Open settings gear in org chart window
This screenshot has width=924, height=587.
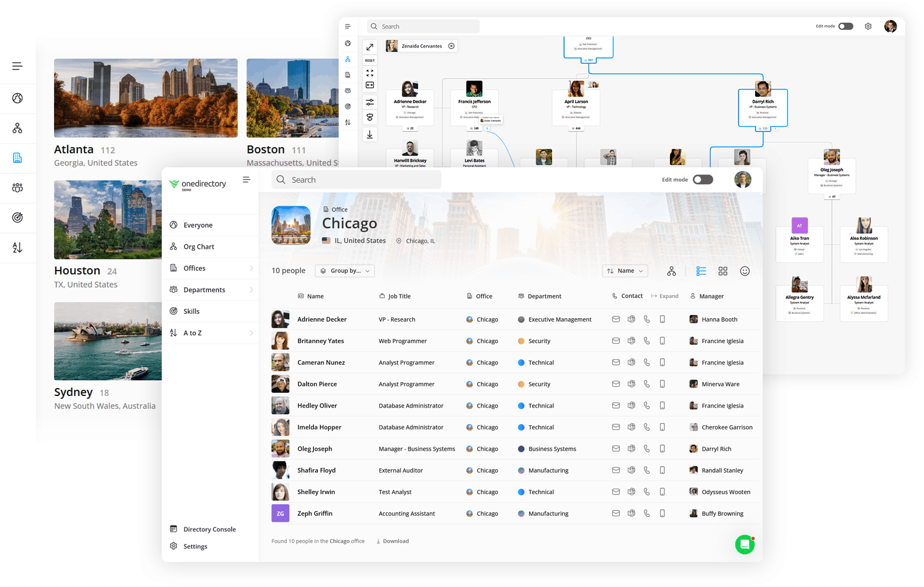point(868,26)
